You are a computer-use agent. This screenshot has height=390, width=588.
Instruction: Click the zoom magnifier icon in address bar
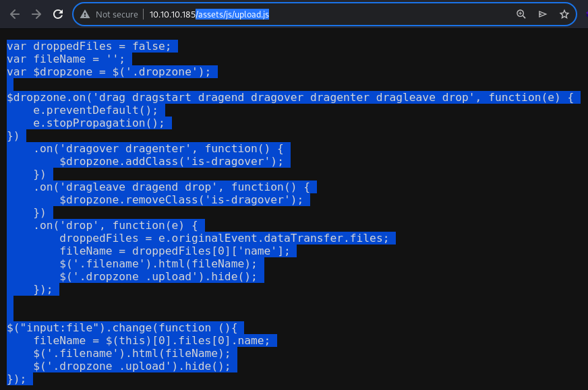click(x=521, y=14)
